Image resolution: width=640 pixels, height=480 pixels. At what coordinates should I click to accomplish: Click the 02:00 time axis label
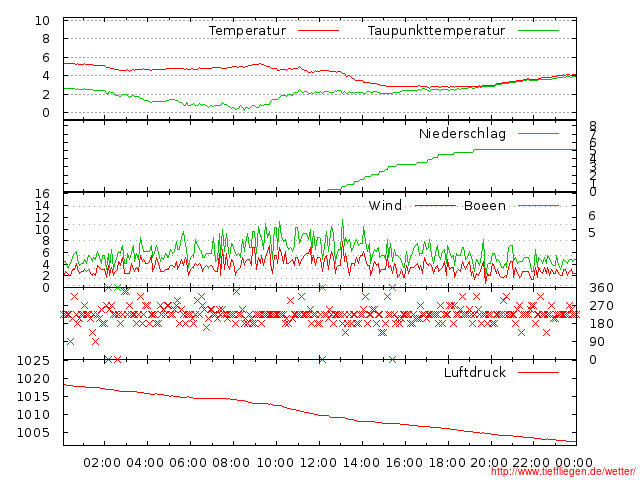coord(102,463)
